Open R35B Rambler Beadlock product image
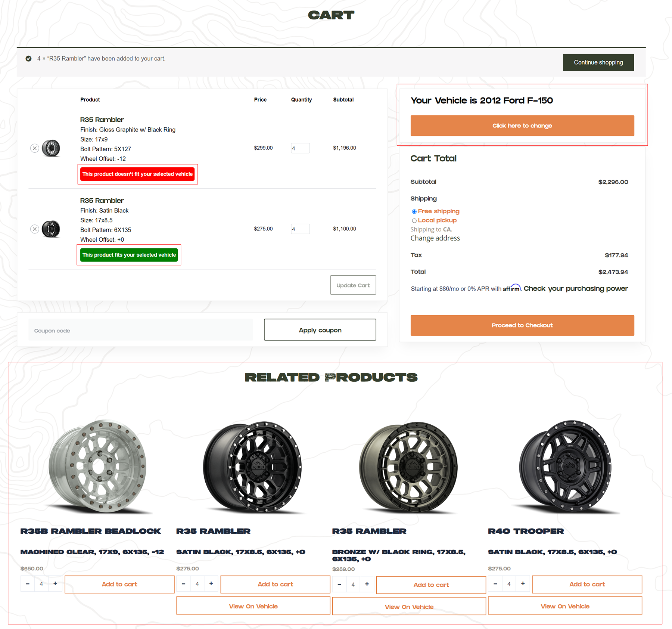The height and width of the screenshot is (629, 672). tap(97, 466)
